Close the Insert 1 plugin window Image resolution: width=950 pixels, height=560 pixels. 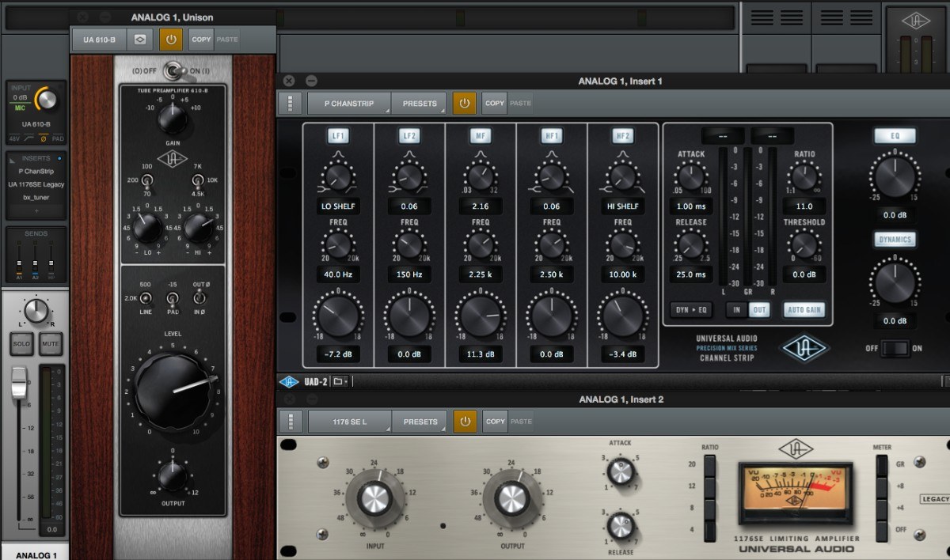click(x=289, y=81)
